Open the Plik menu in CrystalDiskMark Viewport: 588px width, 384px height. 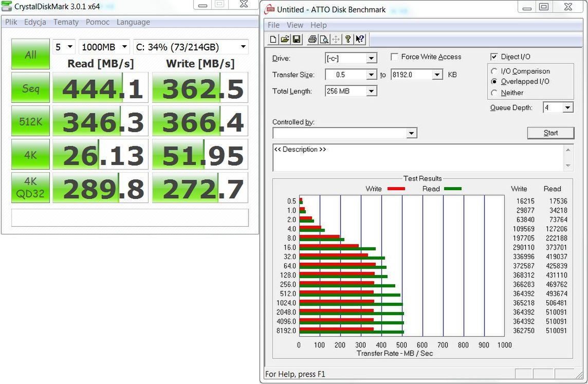coord(11,22)
